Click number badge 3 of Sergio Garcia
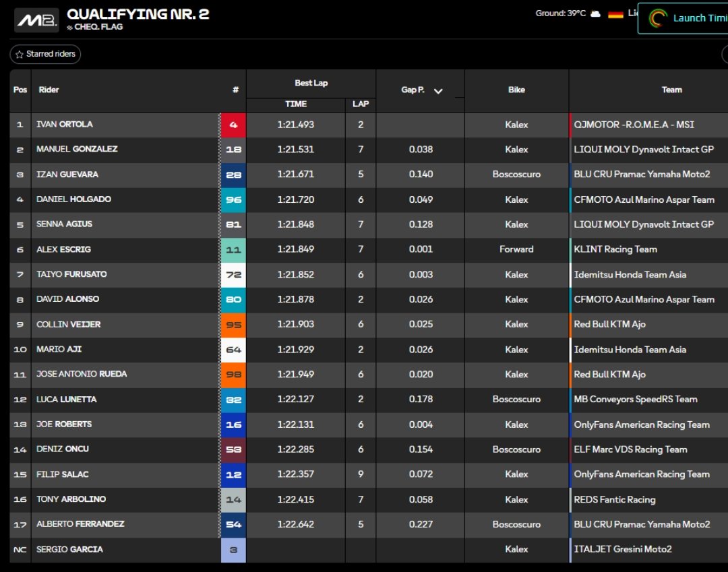This screenshot has height=572, width=728. (233, 550)
